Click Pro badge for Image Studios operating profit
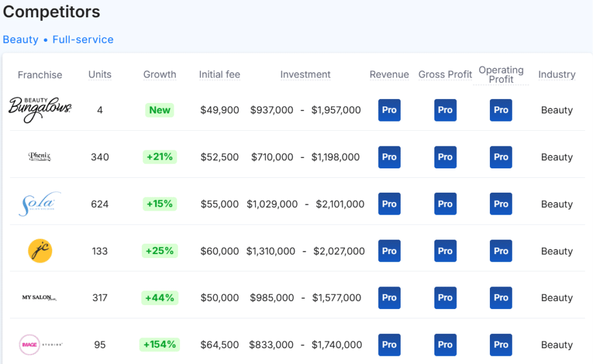 click(501, 344)
